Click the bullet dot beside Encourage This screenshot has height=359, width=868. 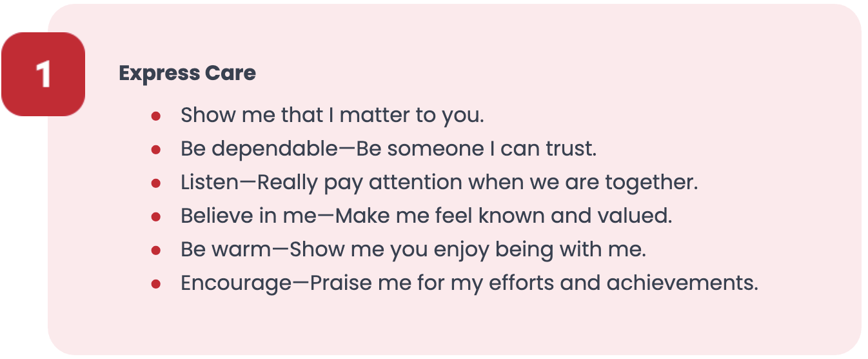coord(155,284)
